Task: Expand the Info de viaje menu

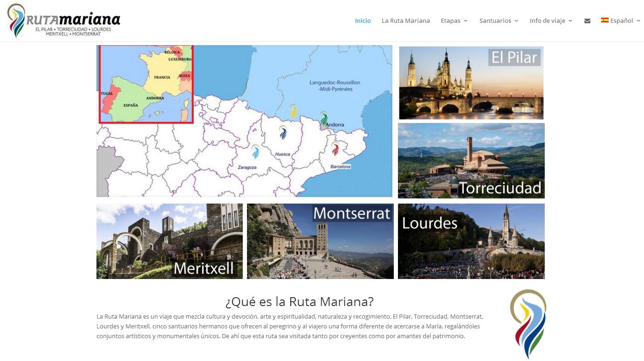Action: pyautogui.click(x=550, y=21)
